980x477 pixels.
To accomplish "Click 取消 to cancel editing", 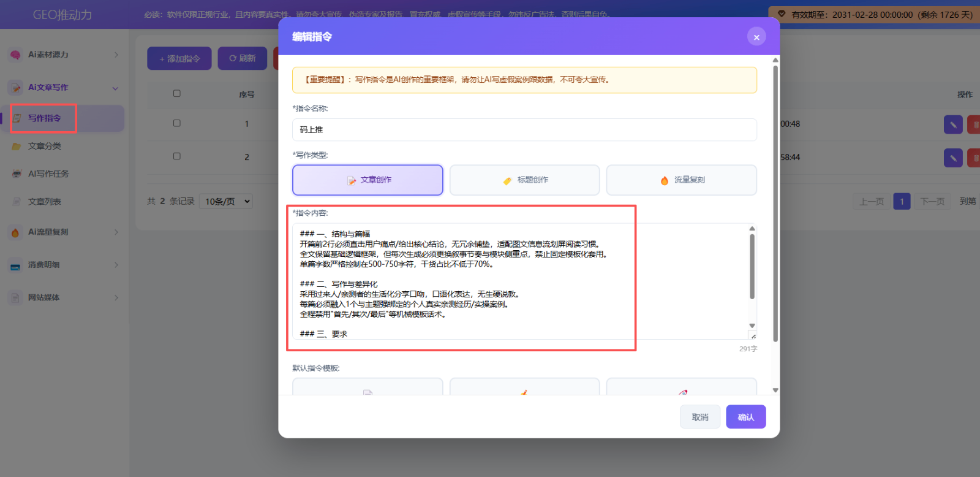I will click(x=700, y=417).
